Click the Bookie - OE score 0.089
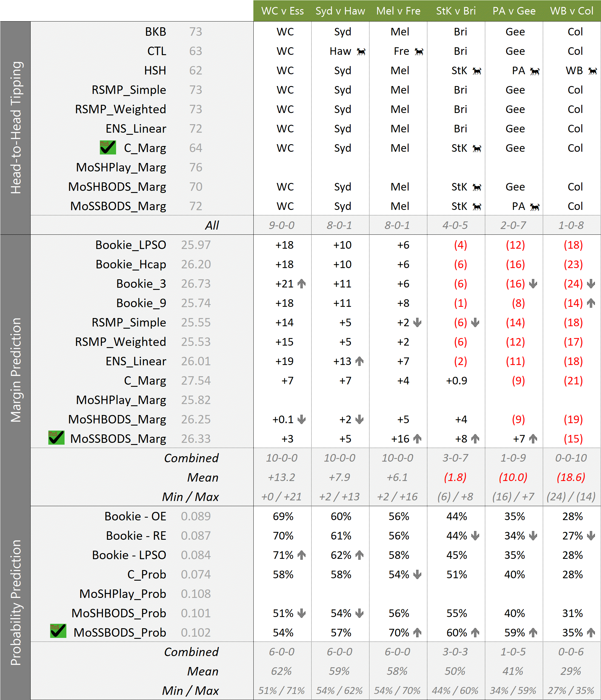Image resolution: width=601 pixels, height=700 pixels. coord(196,516)
